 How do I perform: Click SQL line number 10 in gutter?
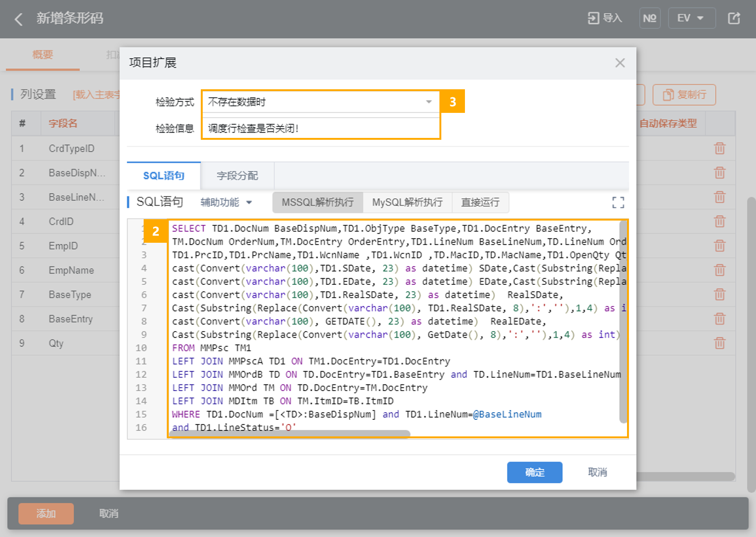(141, 348)
